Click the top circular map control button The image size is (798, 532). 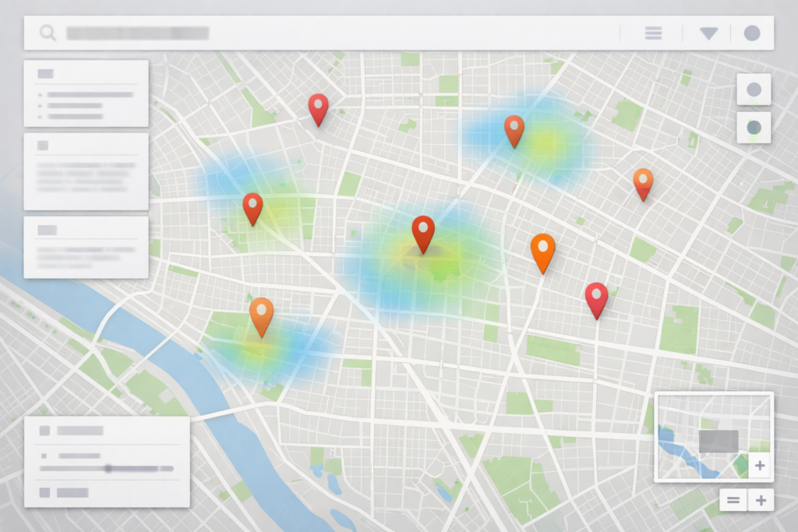(754, 88)
